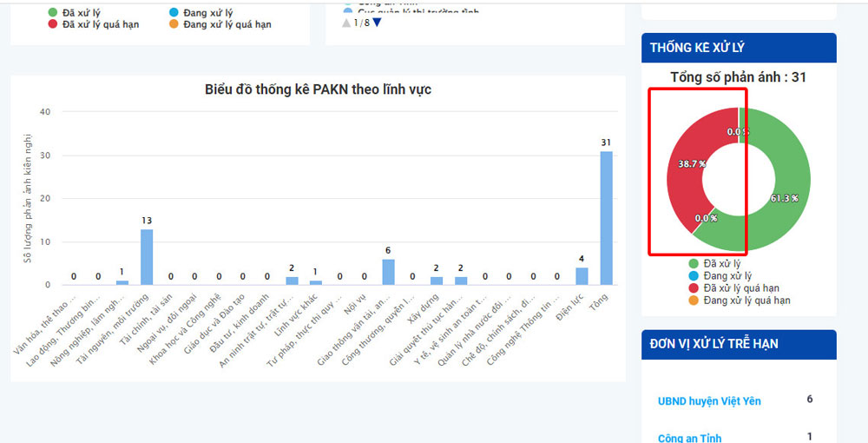Click the '61.3 %' label on donut
The image size is (868, 443).
(x=785, y=198)
